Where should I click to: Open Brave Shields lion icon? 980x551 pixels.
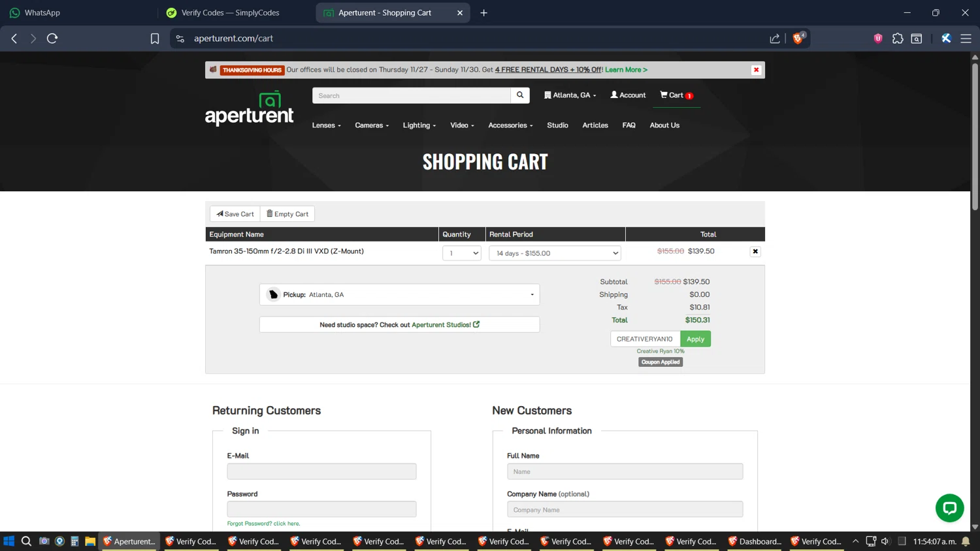click(x=798, y=39)
